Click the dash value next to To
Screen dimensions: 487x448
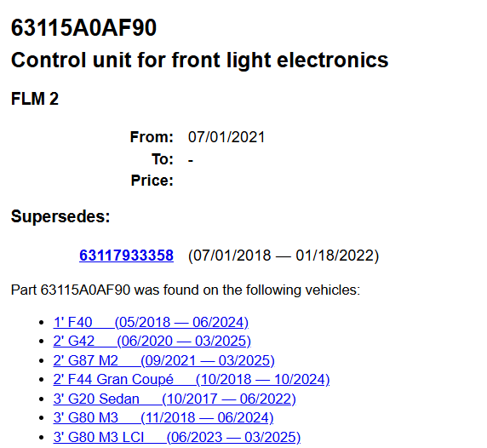191,160
